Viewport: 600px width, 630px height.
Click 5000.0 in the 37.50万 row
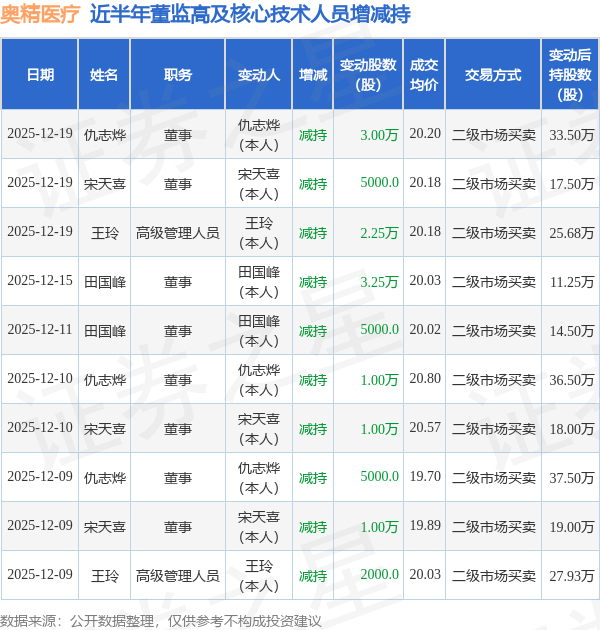(379, 477)
